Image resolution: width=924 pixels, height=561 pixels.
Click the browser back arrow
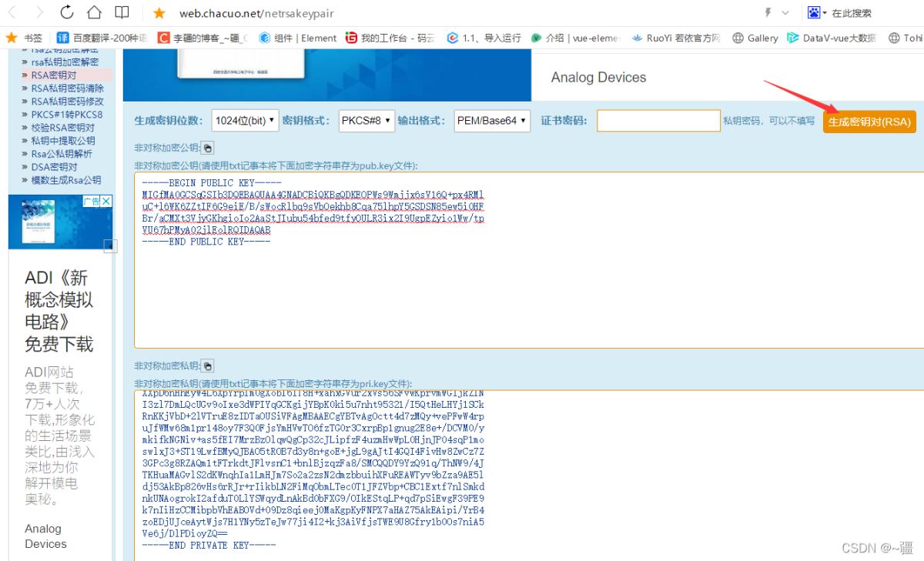[x=14, y=12]
